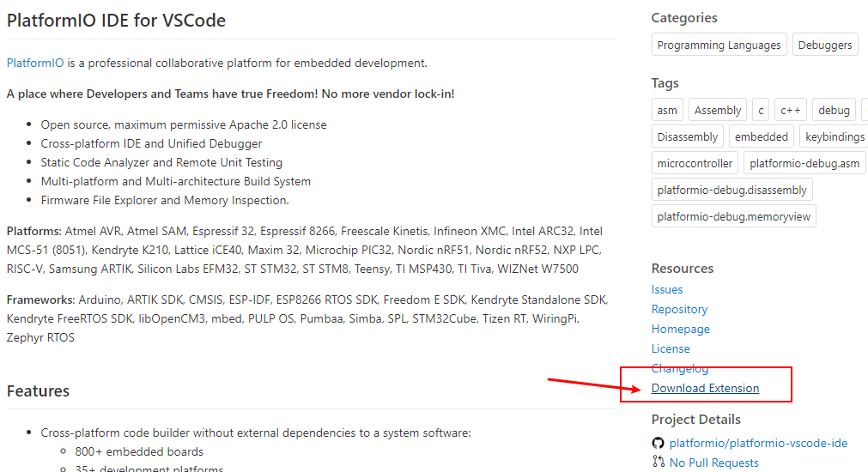Select the Programming Languages category
This screenshot has height=472, width=868.
719,45
